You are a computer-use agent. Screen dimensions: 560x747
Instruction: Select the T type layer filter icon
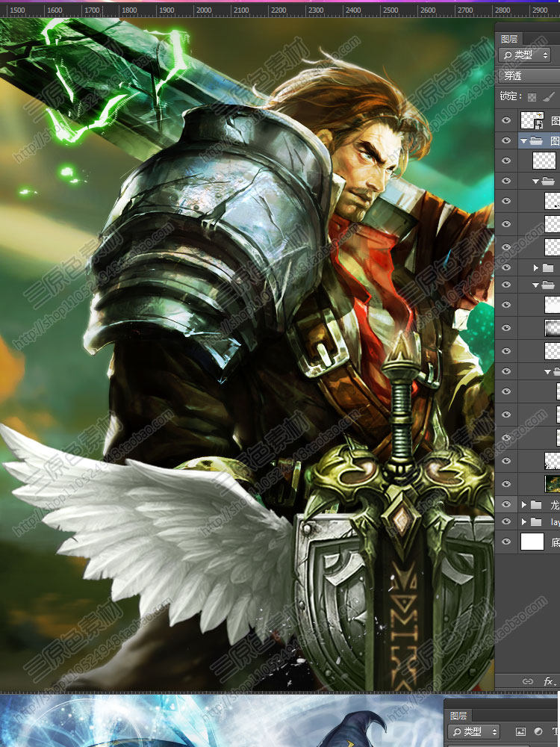point(556,731)
